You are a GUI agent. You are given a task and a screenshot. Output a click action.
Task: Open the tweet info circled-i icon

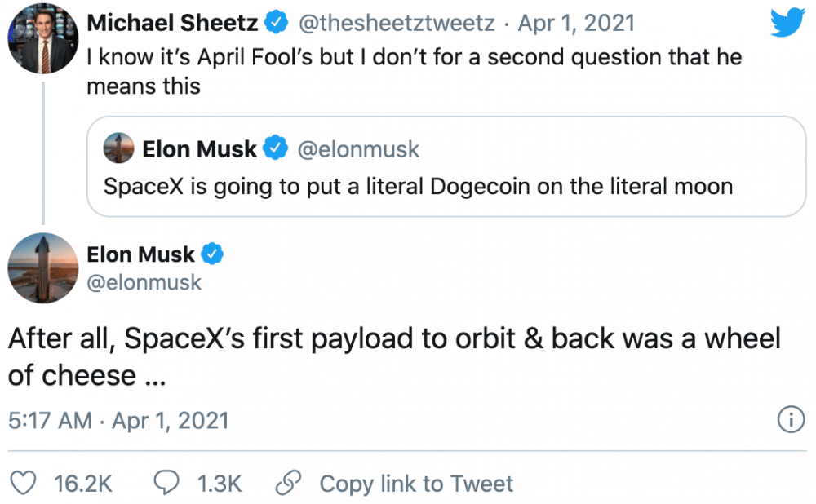pyautogui.click(x=790, y=420)
